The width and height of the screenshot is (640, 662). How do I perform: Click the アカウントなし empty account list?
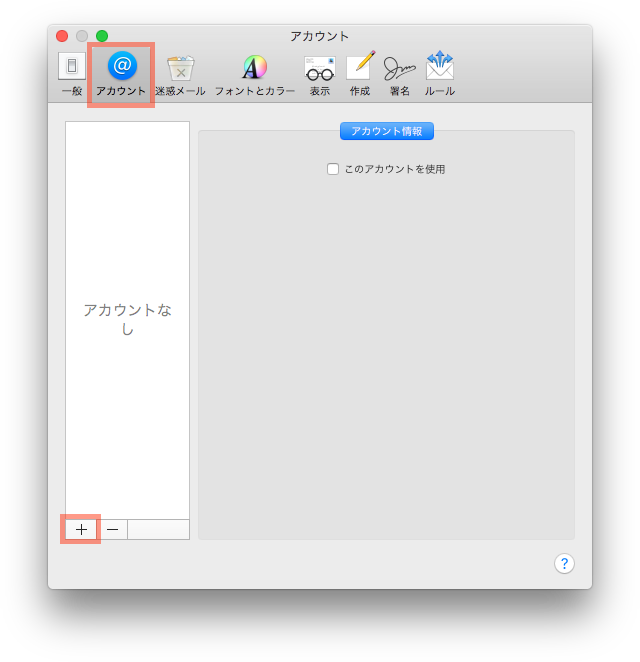coord(127,320)
